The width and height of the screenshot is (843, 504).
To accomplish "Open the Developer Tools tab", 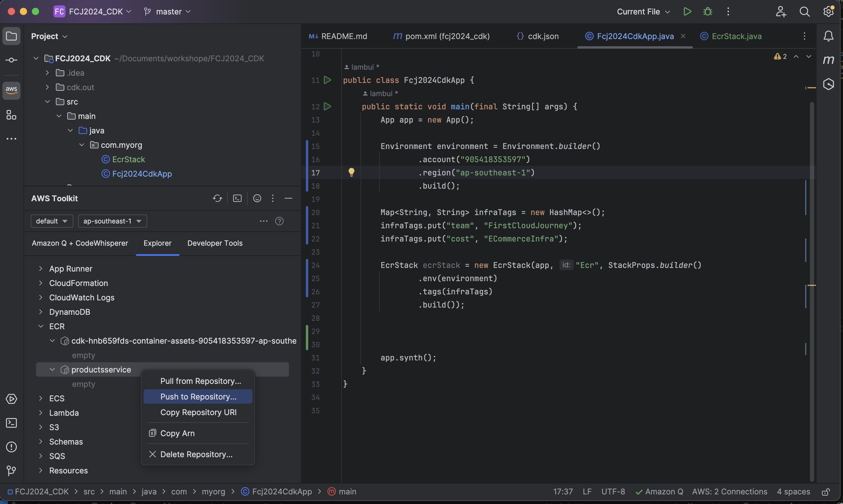I will point(215,243).
